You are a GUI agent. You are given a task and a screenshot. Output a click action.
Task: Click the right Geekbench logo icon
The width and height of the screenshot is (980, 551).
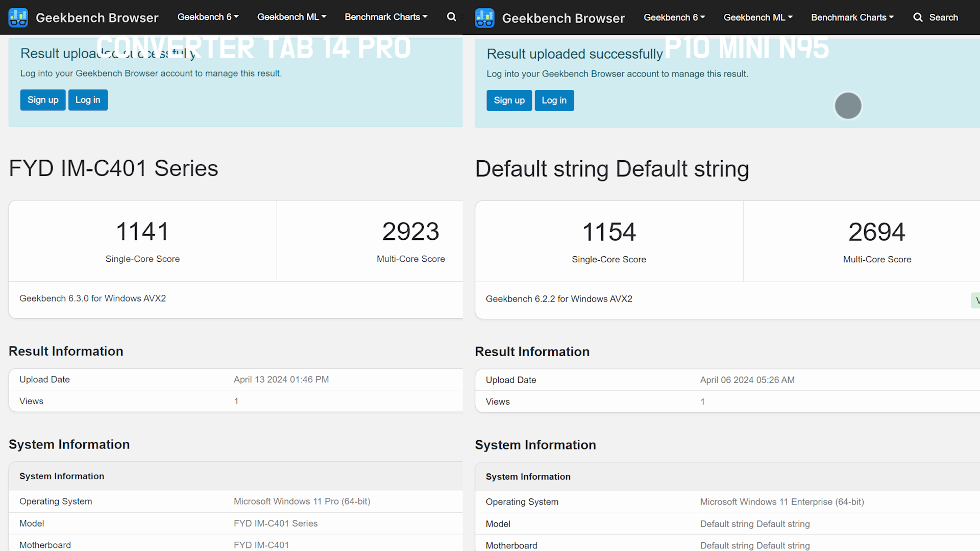484,18
